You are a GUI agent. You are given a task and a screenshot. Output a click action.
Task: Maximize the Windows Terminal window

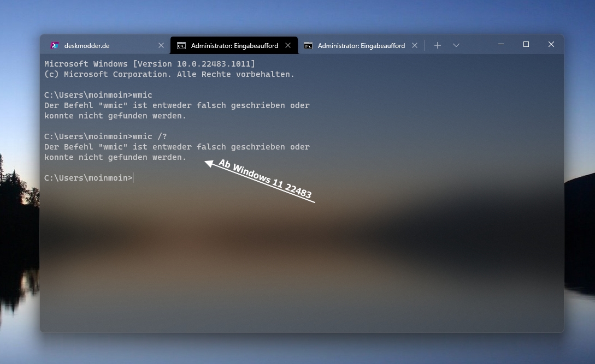point(526,44)
